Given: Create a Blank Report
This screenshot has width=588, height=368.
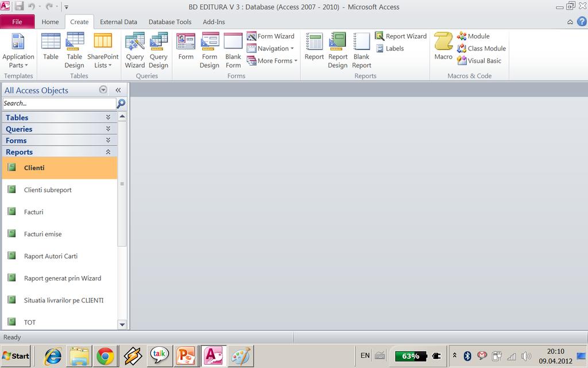Looking at the screenshot, I should pyautogui.click(x=362, y=51).
